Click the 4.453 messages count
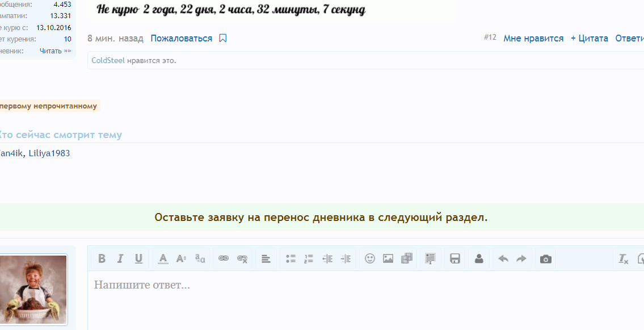Image resolution: width=644 pixels, height=330 pixels. 62,5
